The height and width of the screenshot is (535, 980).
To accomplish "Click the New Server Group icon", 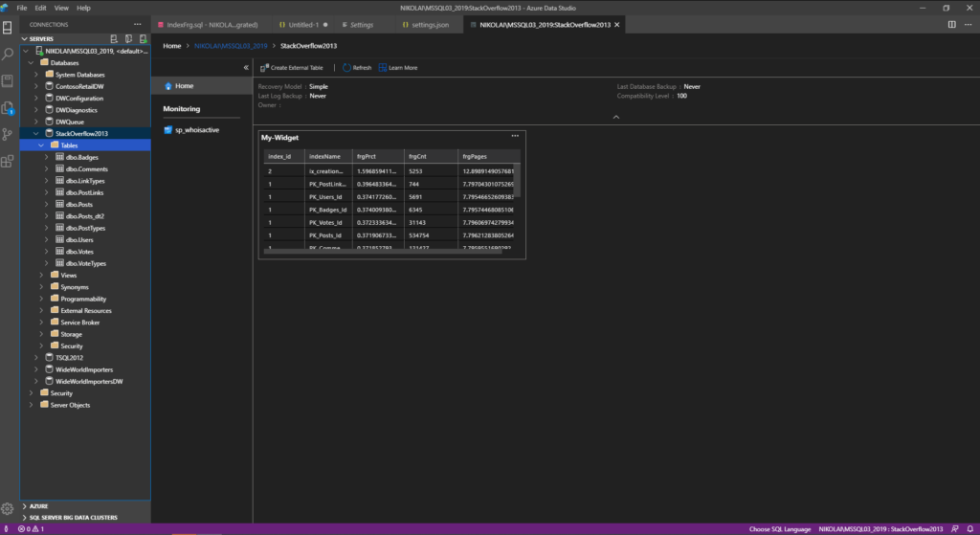I will coord(129,38).
